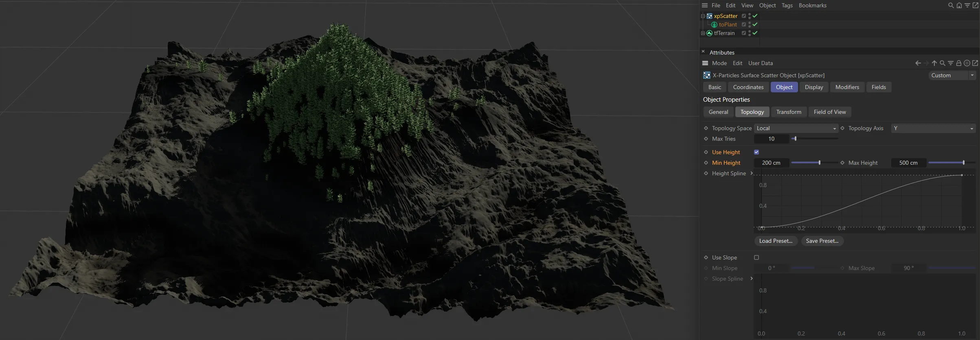Toggle tfTerrain visibility dots
980x340 pixels.
(750, 33)
